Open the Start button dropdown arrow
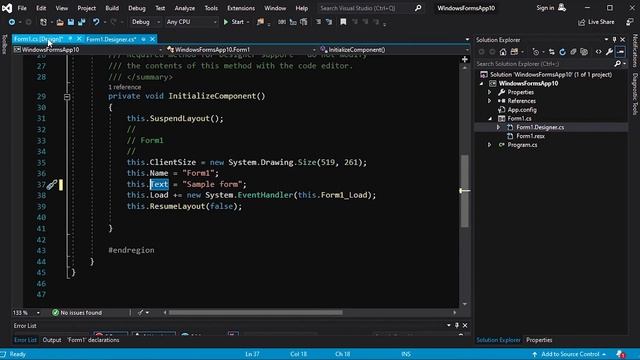Viewport: 640px width, 360px height. [x=248, y=22]
